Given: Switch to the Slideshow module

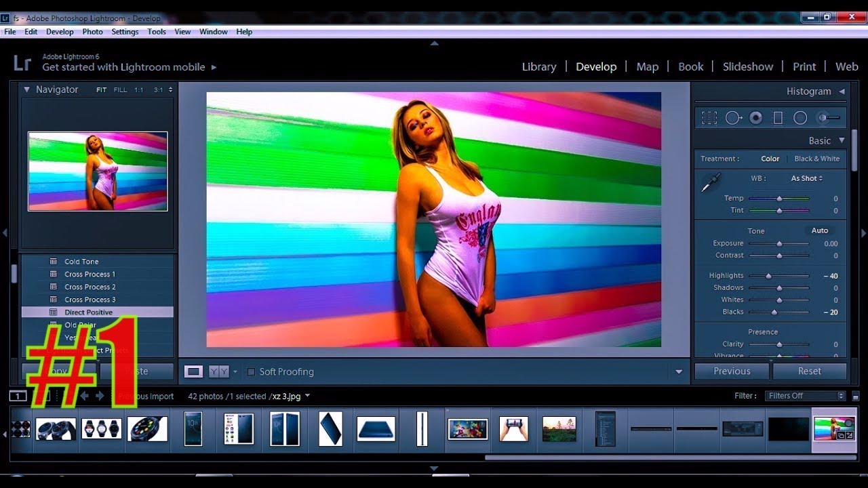Looking at the screenshot, I should pyautogui.click(x=748, y=66).
